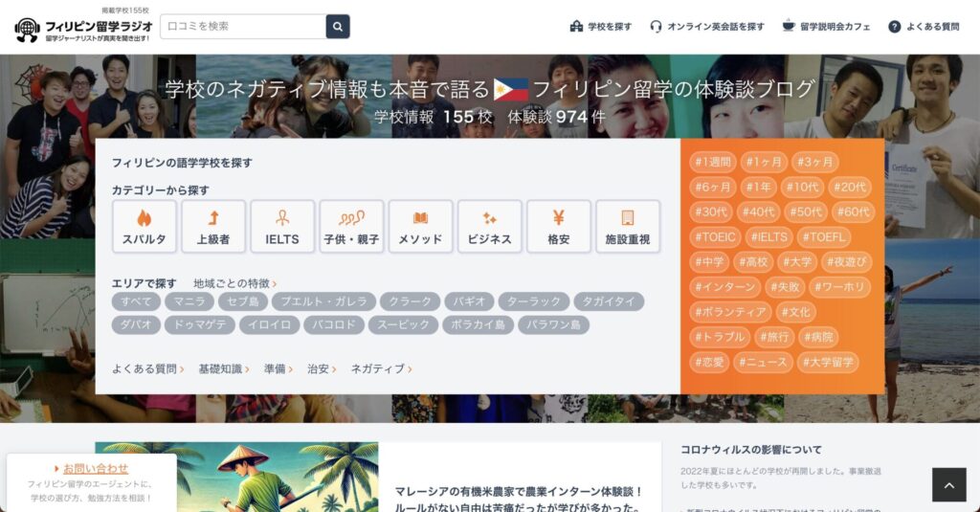Select the スパルタ category with flame icon
The height and width of the screenshot is (512, 980).
click(145, 226)
